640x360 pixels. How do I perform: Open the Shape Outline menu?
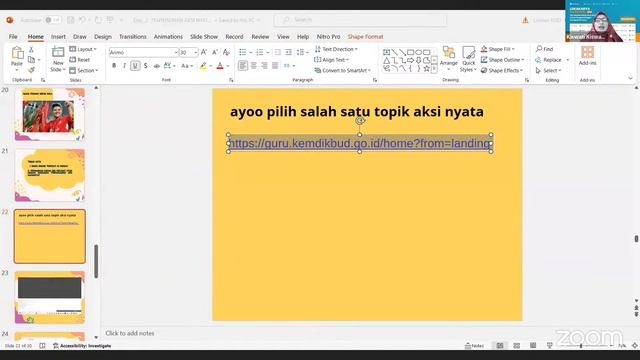tap(502, 60)
